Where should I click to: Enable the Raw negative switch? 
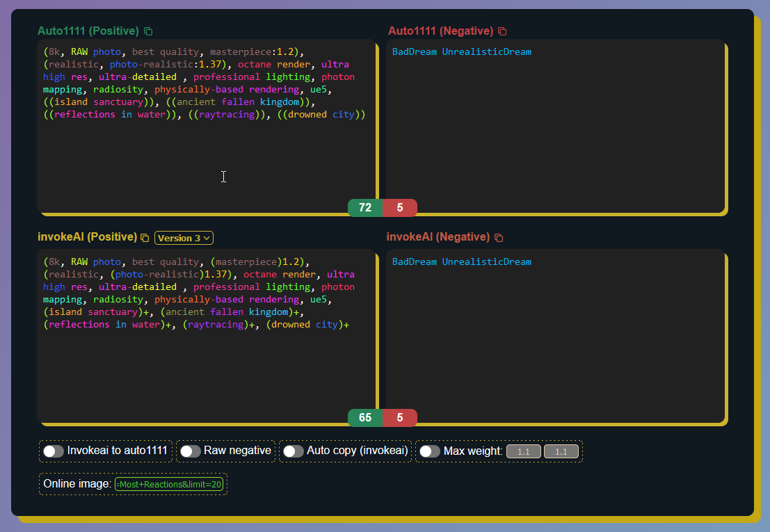pos(190,451)
